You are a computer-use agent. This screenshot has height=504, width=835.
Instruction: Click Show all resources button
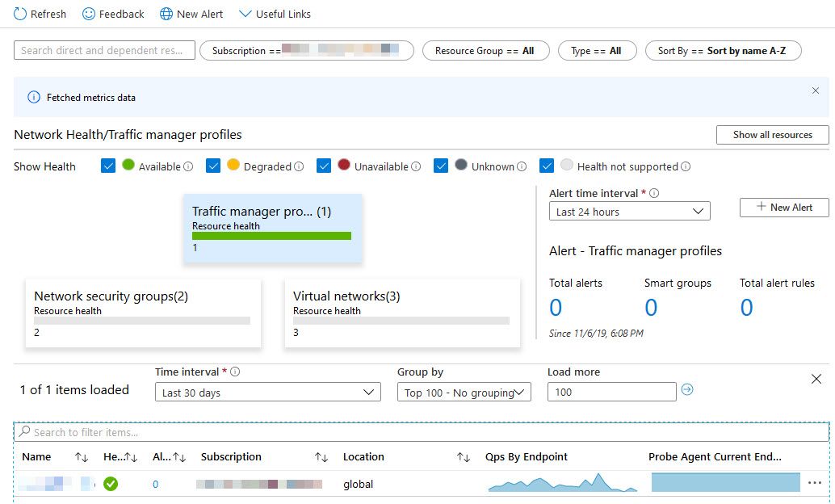(772, 135)
